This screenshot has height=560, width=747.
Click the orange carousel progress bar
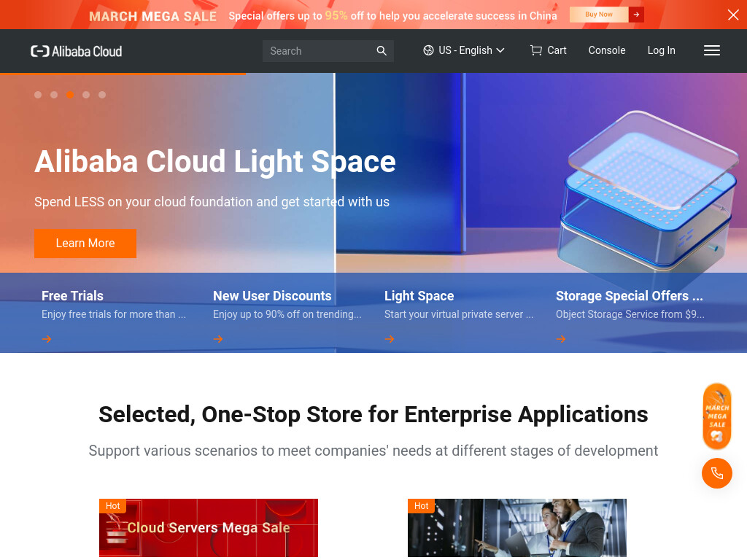pyautogui.click(x=123, y=74)
